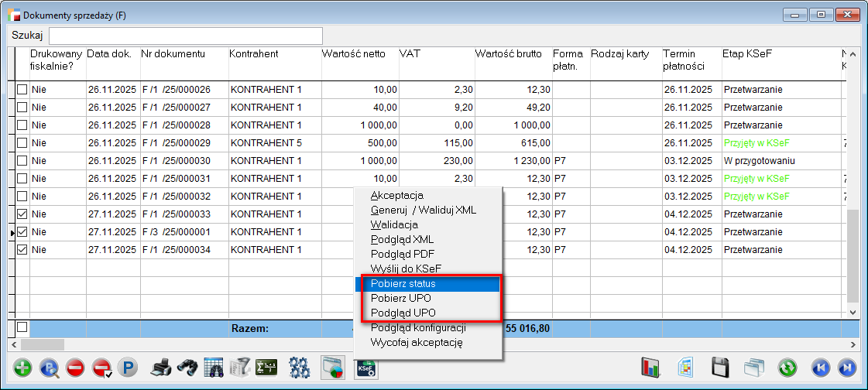Select Podgląd PDF in the context menu

pos(403,254)
